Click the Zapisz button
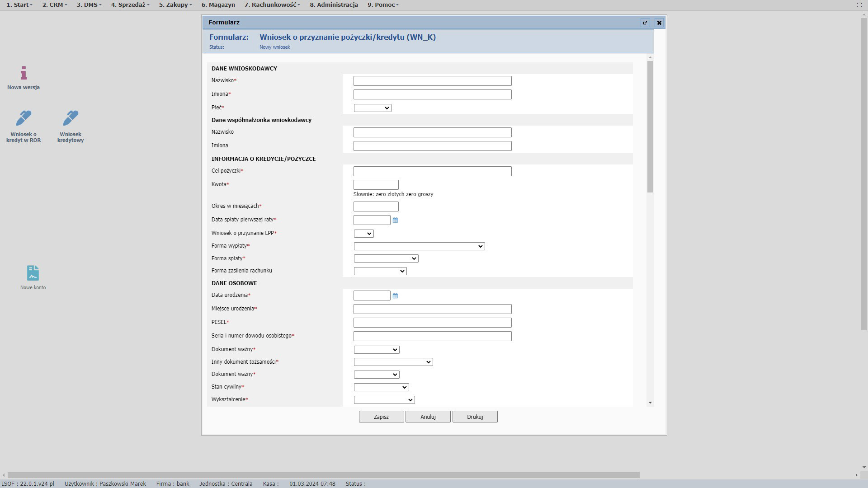Viewport: 868px width, 488px height. point(382,417)
